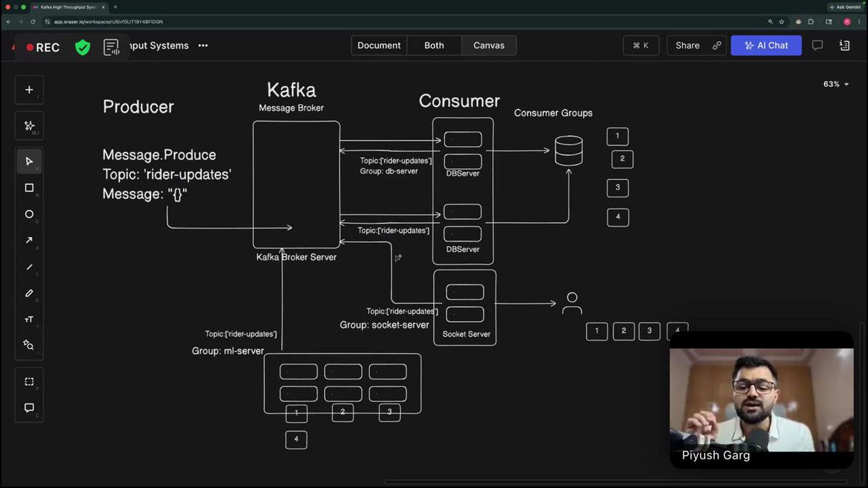The width and height of the screenshot is (868, 488).
Task: Switch to Canvas view
Action: pos(489,46)
